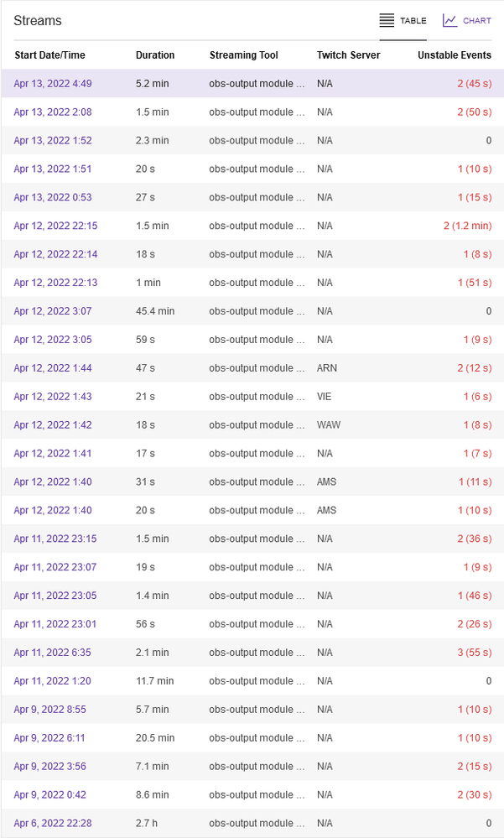Open the Apr 13, 2022 2:08 stream
The height and width of the screenshot is (838, 504).
53,112
